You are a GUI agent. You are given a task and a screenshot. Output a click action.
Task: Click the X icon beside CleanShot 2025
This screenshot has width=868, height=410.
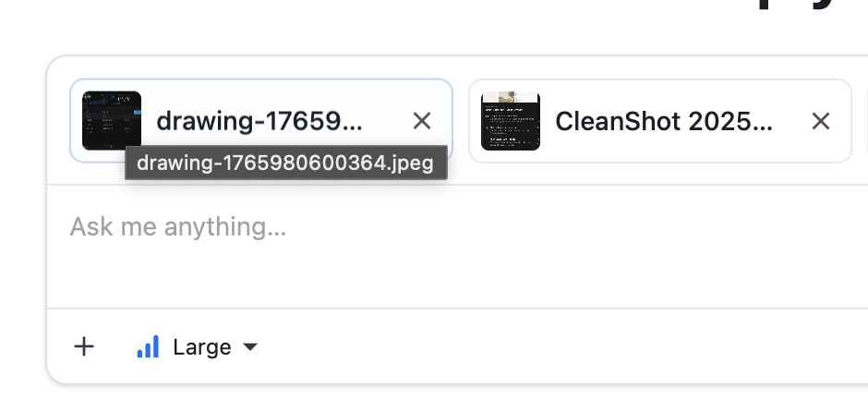click(x=820, y=121)
